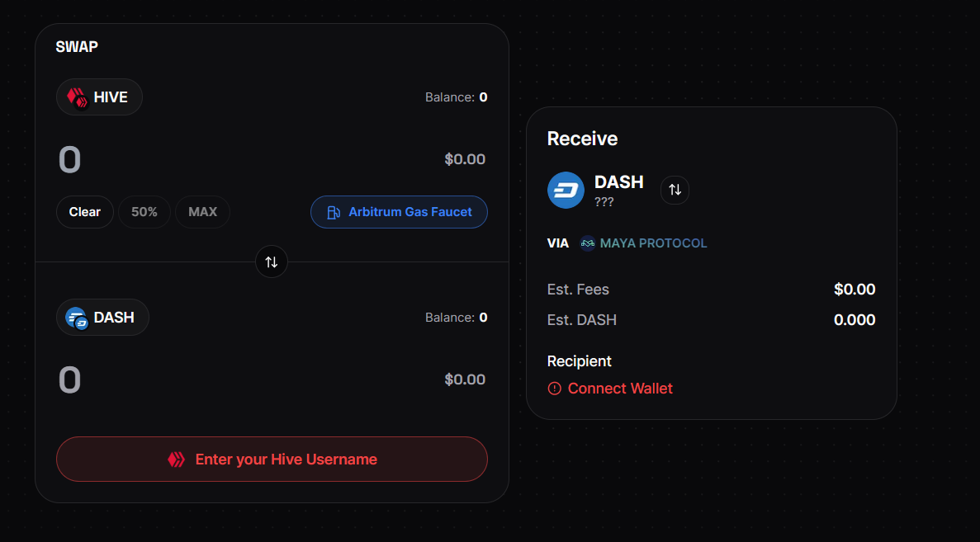Click the gas pump icon on faucet button

click(x=333, y=212)
